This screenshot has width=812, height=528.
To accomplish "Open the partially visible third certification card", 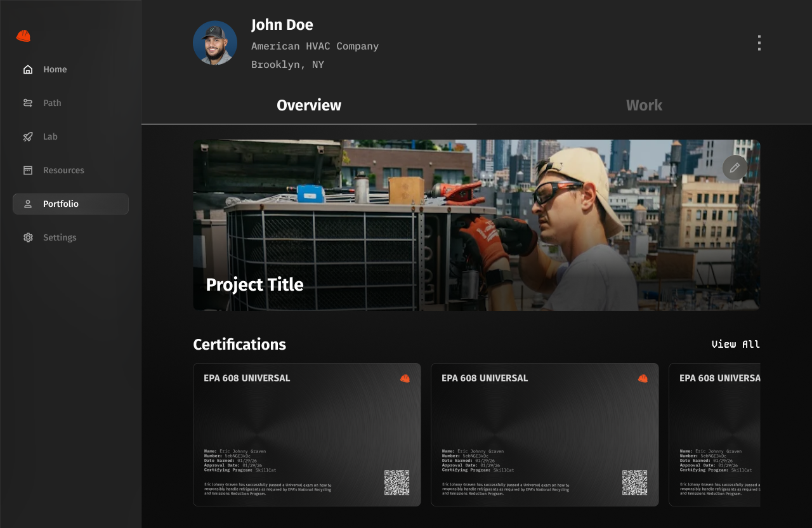I will [714, 435].
